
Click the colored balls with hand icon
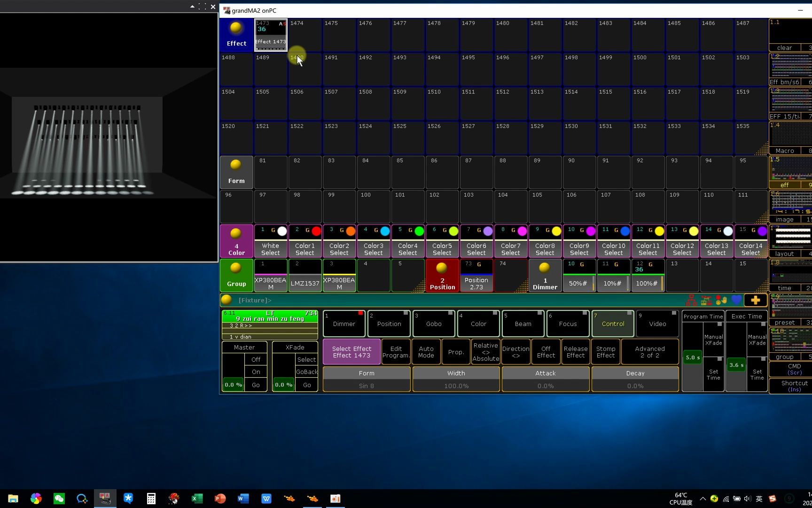[x=721, y=300]
